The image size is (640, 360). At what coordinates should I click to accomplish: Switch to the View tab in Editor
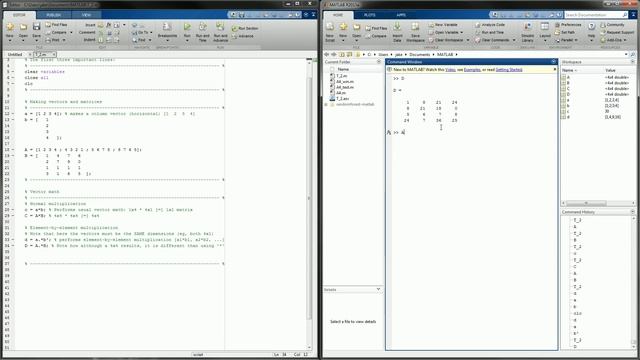(x=86, y=15)
